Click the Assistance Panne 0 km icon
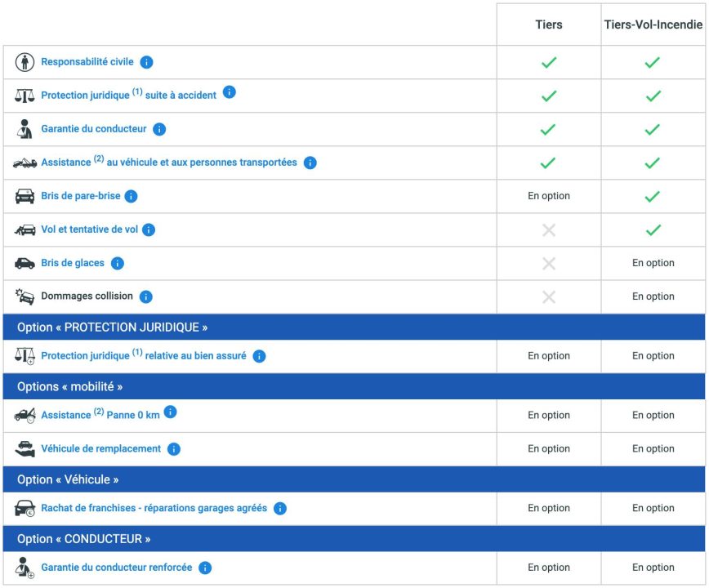This screenshot has height=588, width=709. tap(25, 415)
